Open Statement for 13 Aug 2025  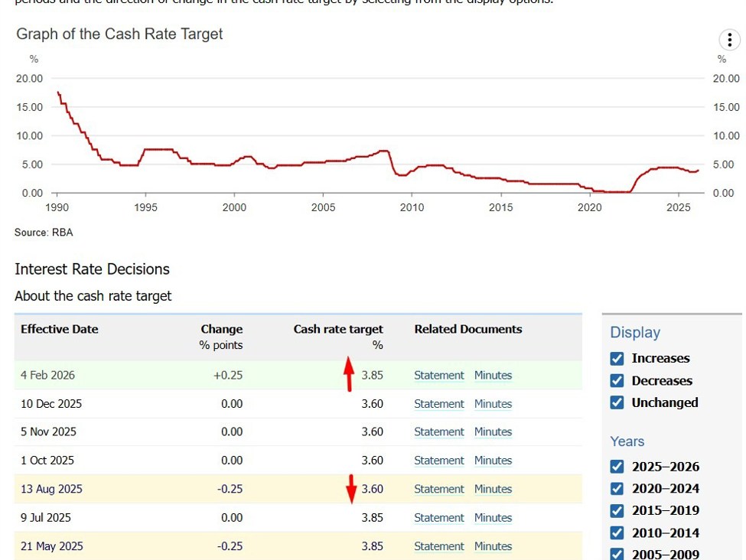[x=438, y=490]
